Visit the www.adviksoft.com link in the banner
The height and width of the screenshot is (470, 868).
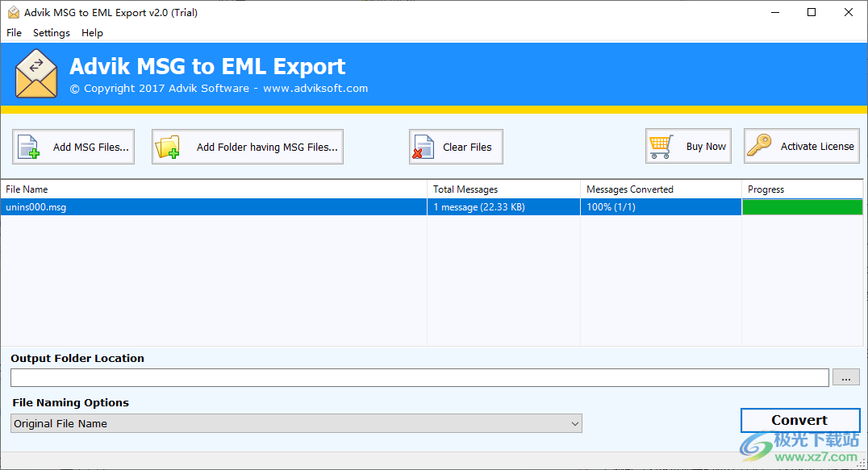315,88
